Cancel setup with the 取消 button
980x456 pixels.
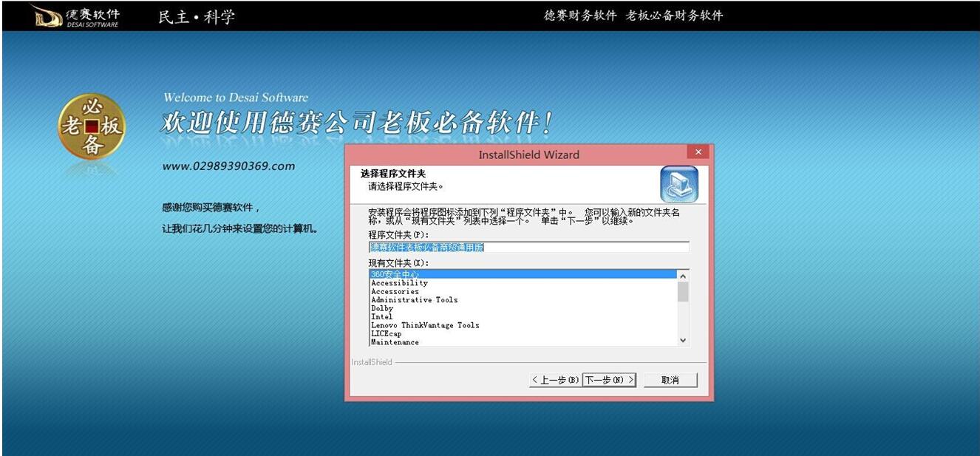point(670,380)
